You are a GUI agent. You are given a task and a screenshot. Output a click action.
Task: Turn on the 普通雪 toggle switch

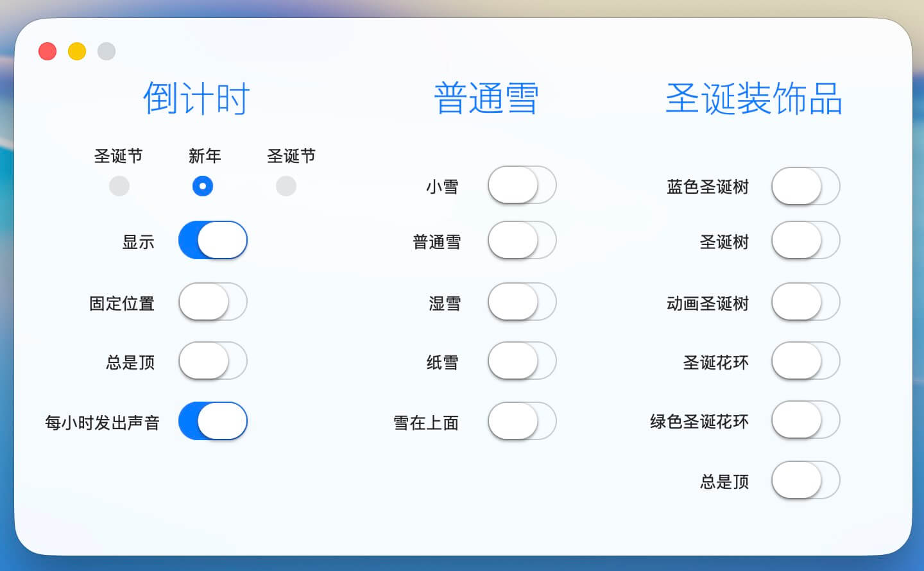[522, 241]
